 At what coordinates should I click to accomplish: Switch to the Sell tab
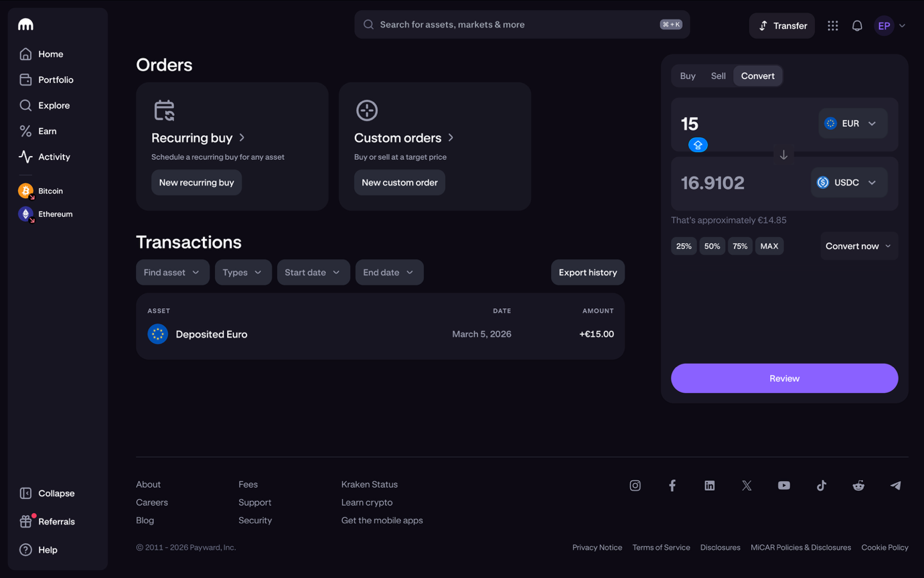coord(718,76)
